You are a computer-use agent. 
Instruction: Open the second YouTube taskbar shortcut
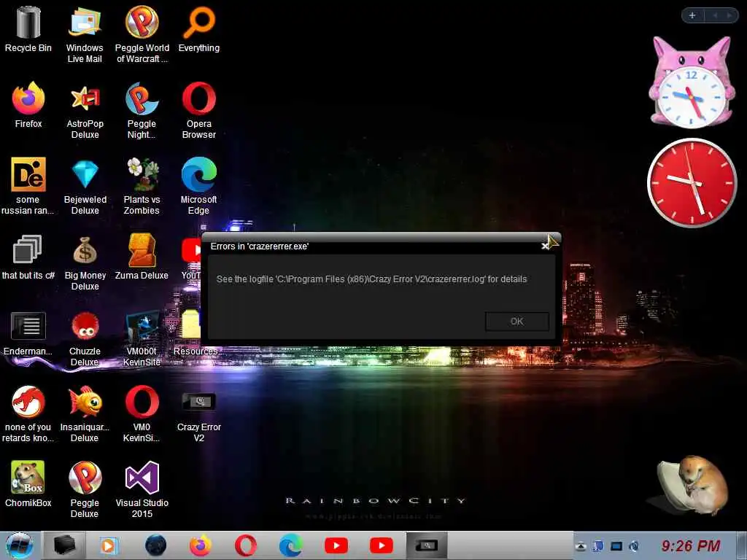point(381,545)
